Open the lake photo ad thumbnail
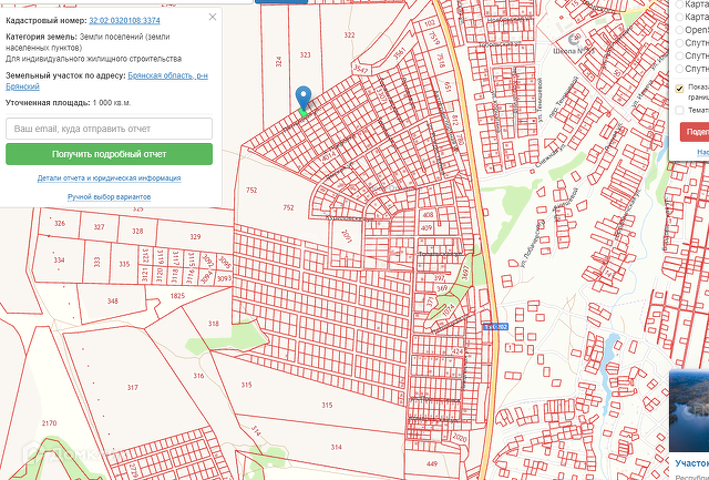 click(x=689, y=410)
